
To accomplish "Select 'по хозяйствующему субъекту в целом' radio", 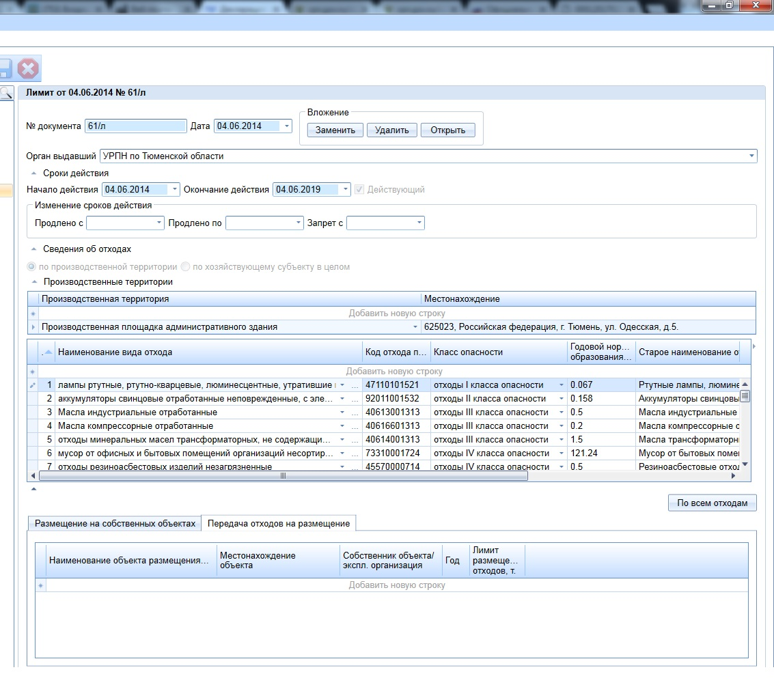I will (185, 267).
